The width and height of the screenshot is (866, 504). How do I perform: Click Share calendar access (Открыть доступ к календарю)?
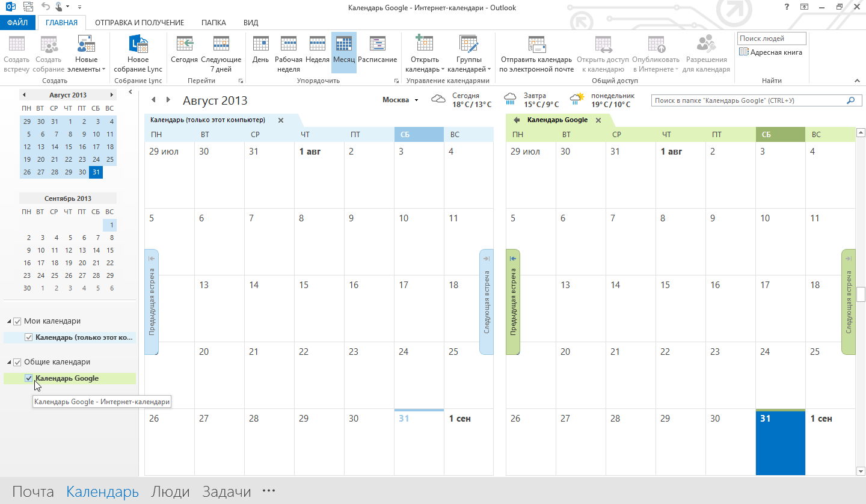pos(603,54)
